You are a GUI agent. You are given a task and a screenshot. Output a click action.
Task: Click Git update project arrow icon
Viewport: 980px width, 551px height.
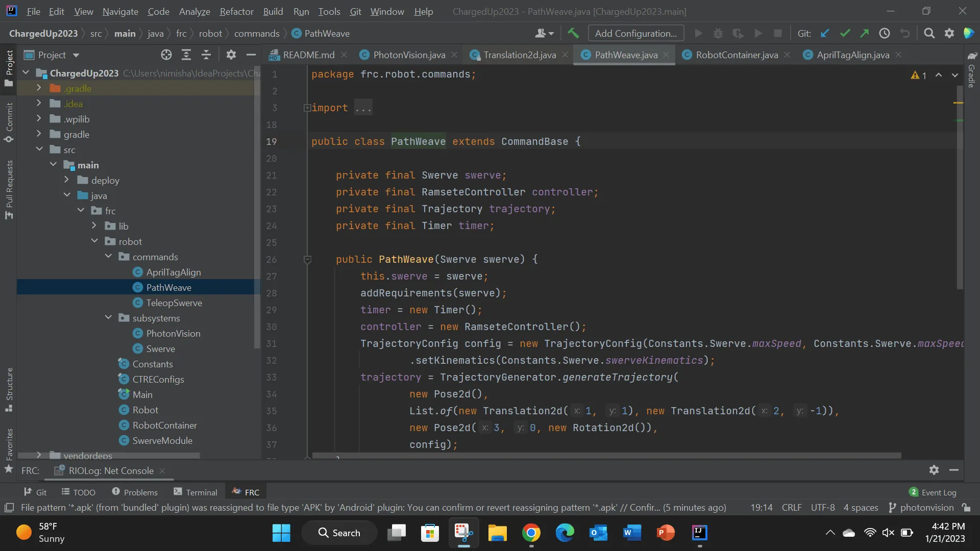pos(825,34)
